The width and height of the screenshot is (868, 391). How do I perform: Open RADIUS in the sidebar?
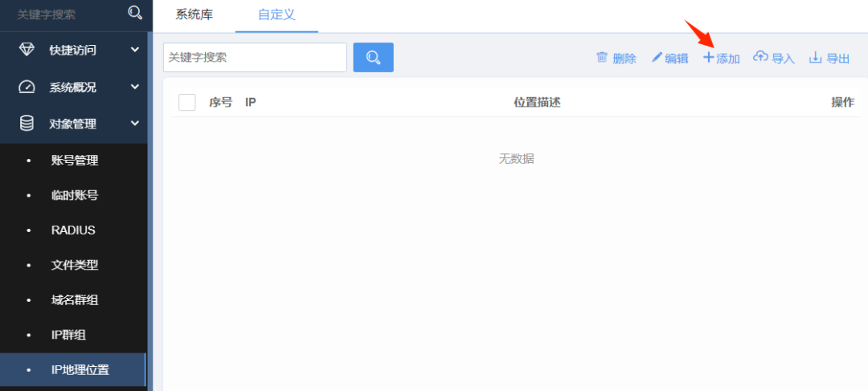(x=73, y=230)
